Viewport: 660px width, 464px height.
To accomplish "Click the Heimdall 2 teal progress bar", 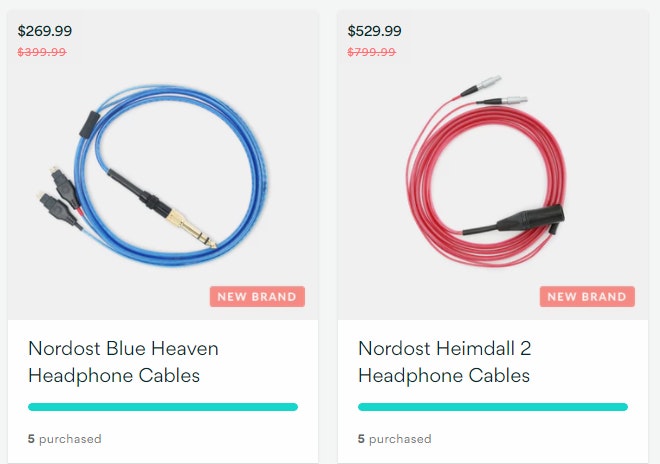I will point(493,407).
